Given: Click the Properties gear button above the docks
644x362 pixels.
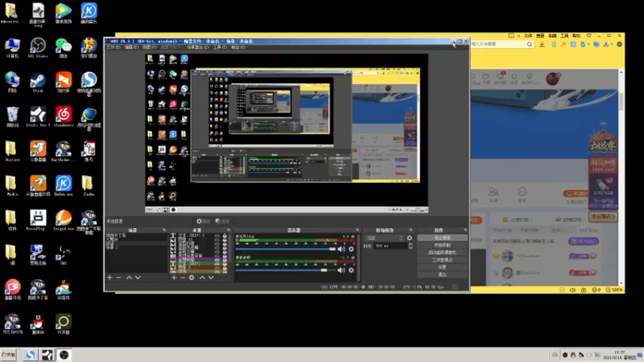Looking at the screenshot, I should 203,221.
